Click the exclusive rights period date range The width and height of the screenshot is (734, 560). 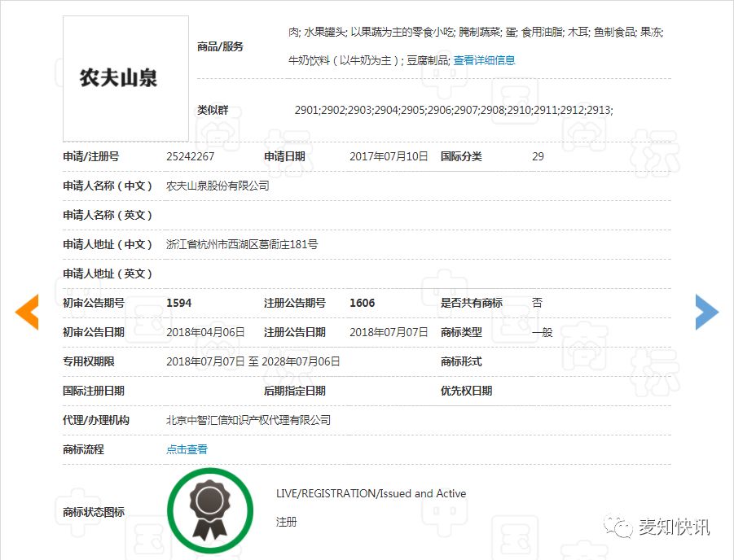coord(253,361)
